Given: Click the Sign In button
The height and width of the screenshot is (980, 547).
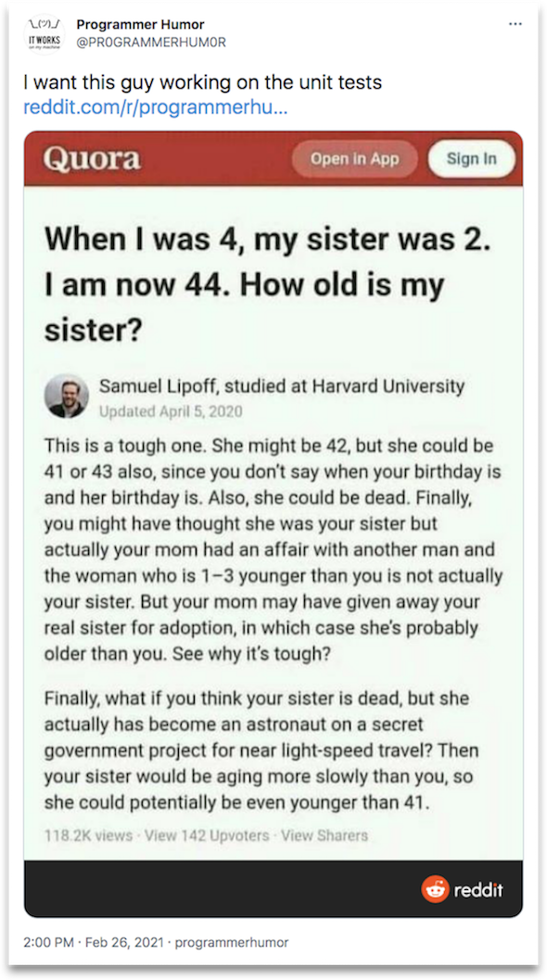Looking at the screenshot, I should [471, 158].
